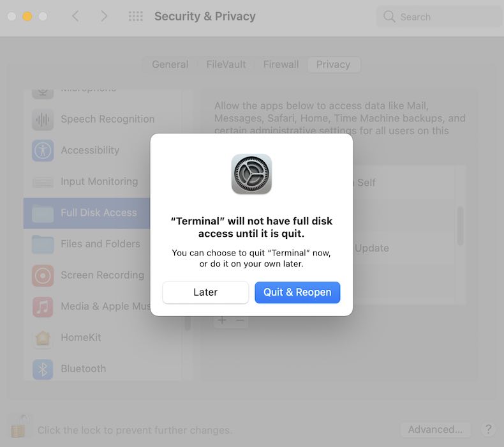Open the Firewall tab
Screen dimensions: 504x447
pos(281,64)
